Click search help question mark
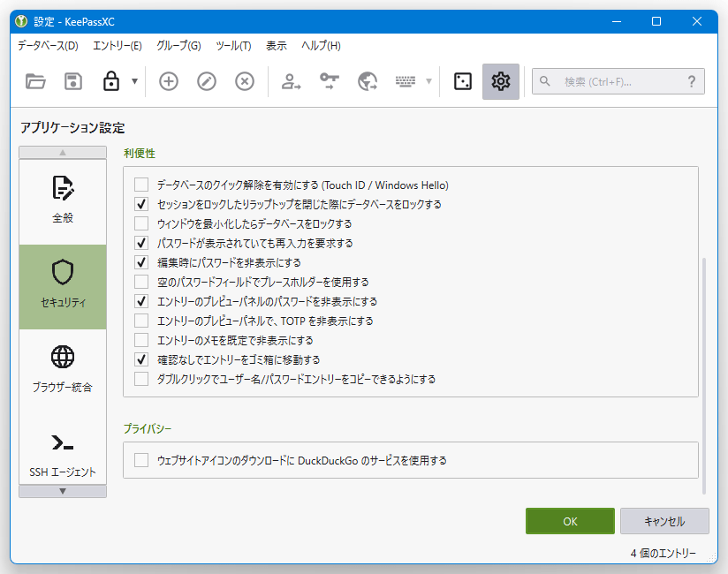This screenshot has height=574, width=728. [691, 81]
